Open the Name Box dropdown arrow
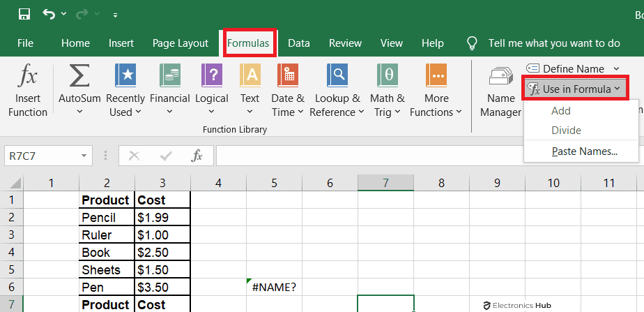644x312 pixels. click(x=84, y=156)
